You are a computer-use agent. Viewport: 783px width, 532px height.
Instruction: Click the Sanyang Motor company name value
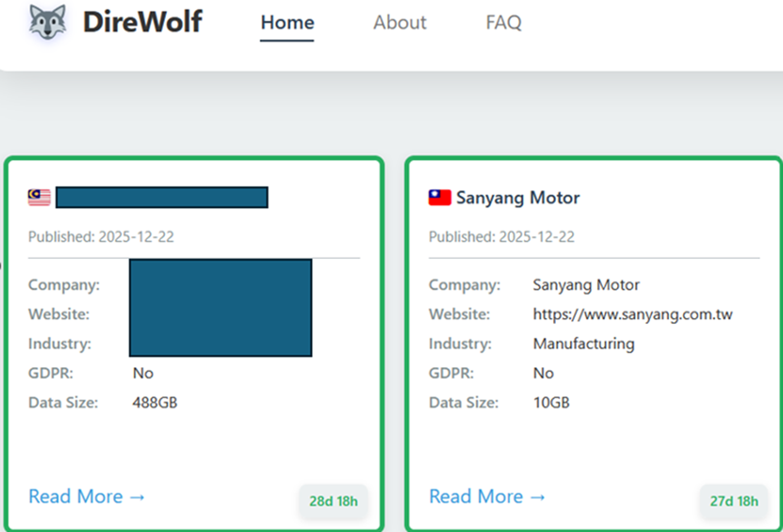tap(586, 284)
